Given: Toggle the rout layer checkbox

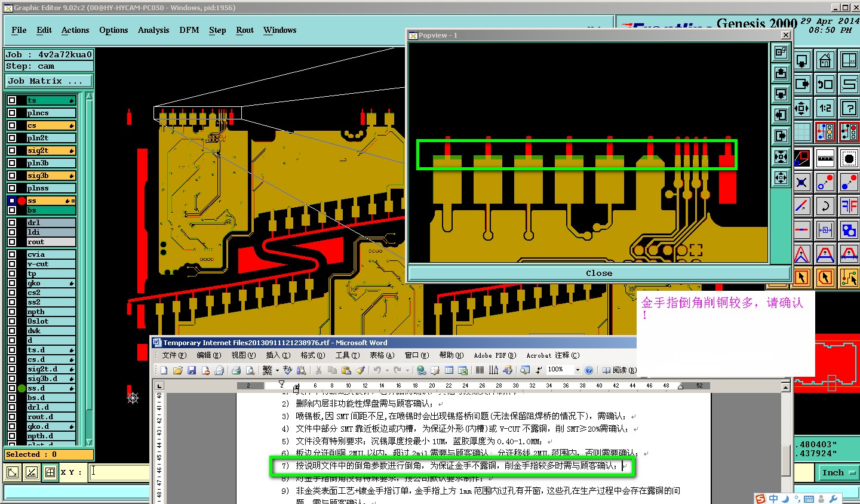Looking at the screenshot, I should 12,242.
